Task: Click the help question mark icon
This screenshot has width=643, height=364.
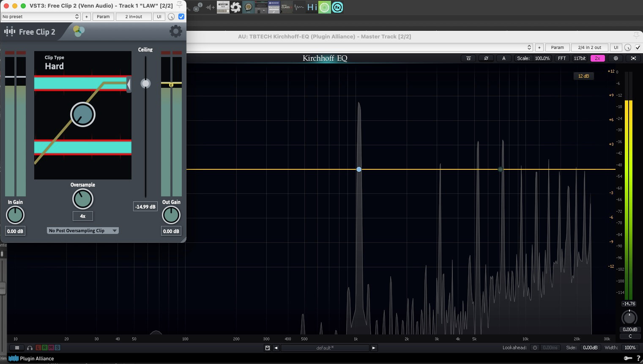Action: click(638, 358)
